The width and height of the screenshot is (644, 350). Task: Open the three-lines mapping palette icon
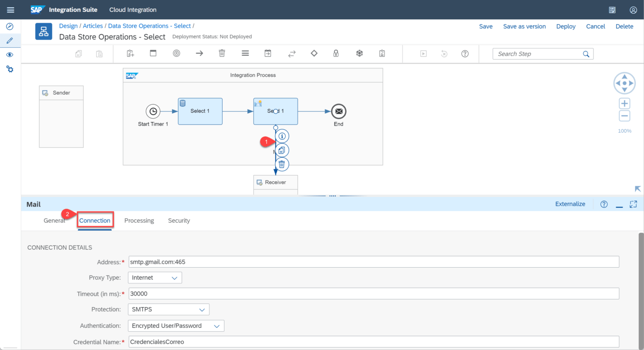click(x=245, y=53)
